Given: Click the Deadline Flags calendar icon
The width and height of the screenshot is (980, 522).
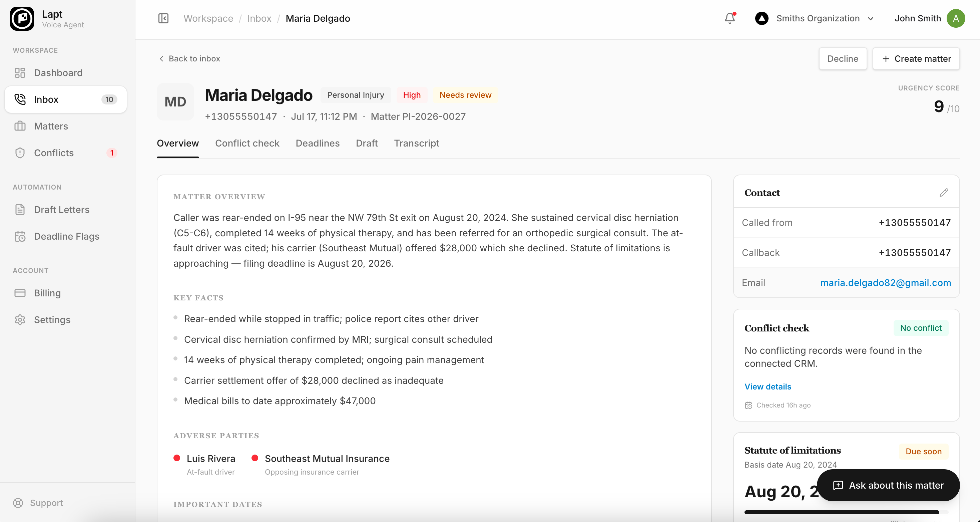Looking at the screenshot, I should click(x=20, y=236).
